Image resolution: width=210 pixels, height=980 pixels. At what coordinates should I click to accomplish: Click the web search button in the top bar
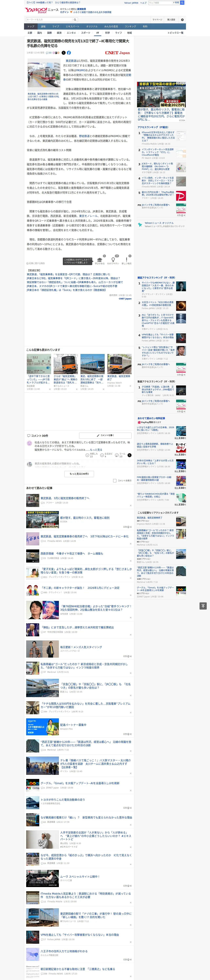pos(182,3)
